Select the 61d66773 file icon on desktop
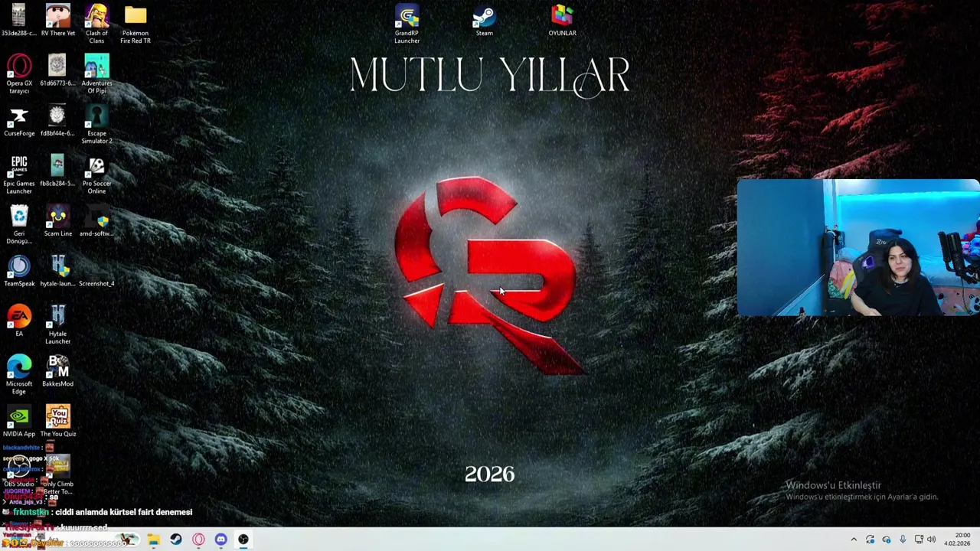This screenshot has width=980, height=551. (57, 70)
